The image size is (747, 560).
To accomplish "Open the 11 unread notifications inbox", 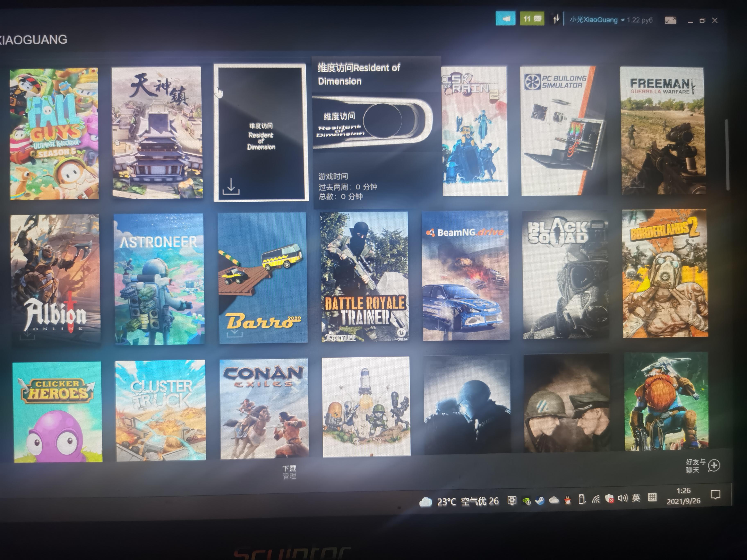I will click(532, 19).
